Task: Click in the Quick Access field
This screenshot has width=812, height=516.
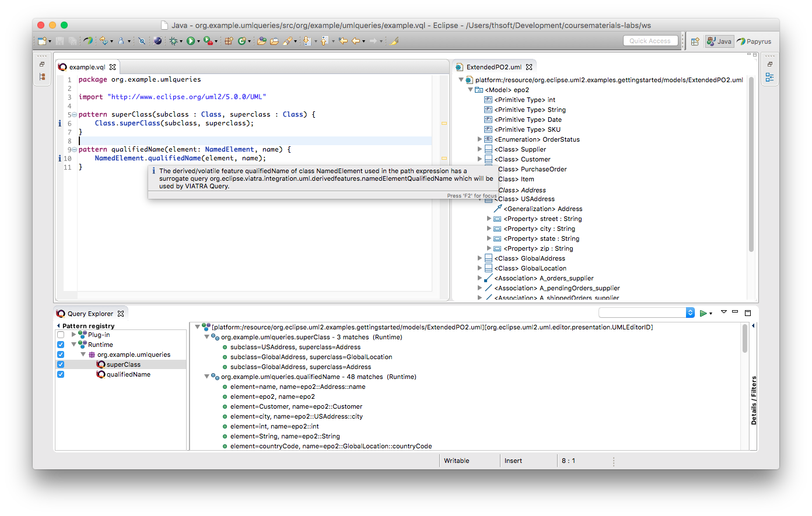Action: tap(650, 41)
